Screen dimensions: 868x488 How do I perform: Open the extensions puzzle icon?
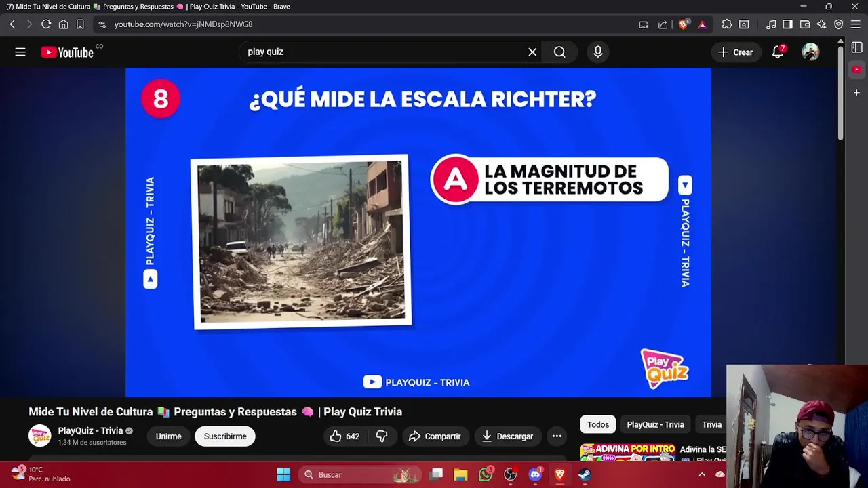click(727, 24)
